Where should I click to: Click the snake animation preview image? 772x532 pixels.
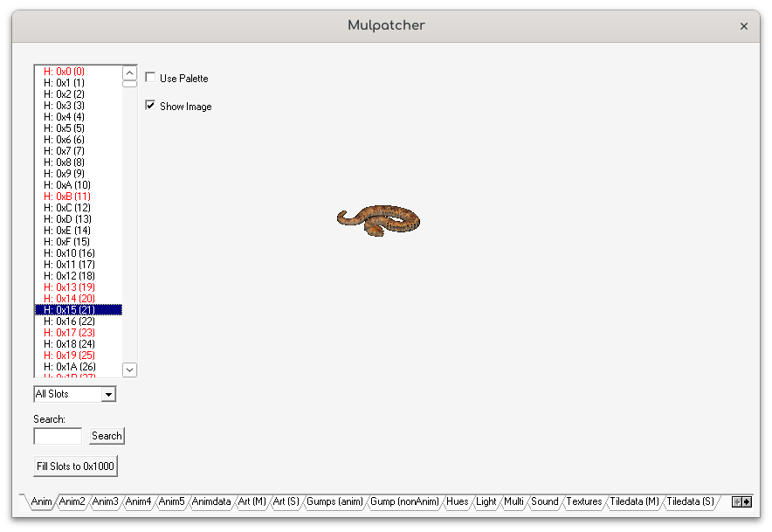pyautogui.click(x=379, y=218)
